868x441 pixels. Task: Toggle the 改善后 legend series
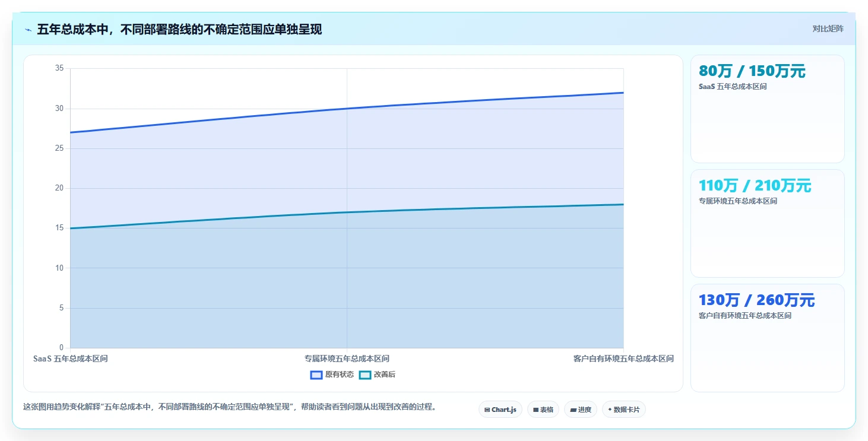pos(378,375)
